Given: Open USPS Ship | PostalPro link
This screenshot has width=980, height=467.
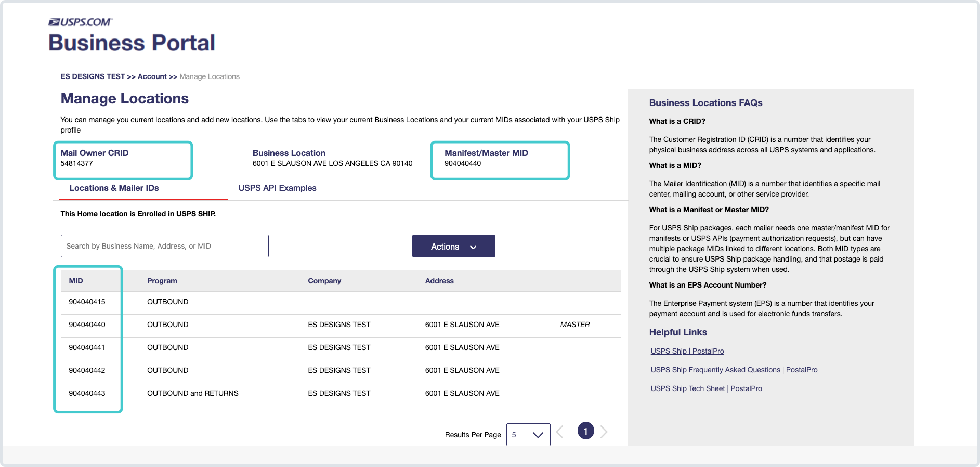Looking at the screenshot, I should tap(687, 351).
